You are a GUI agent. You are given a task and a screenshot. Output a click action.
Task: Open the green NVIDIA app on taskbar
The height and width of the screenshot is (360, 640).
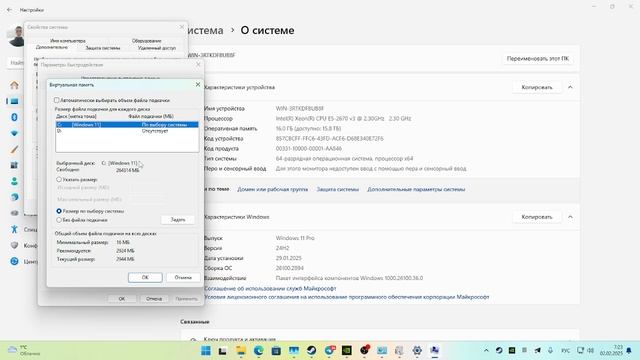tap(347, 350)
